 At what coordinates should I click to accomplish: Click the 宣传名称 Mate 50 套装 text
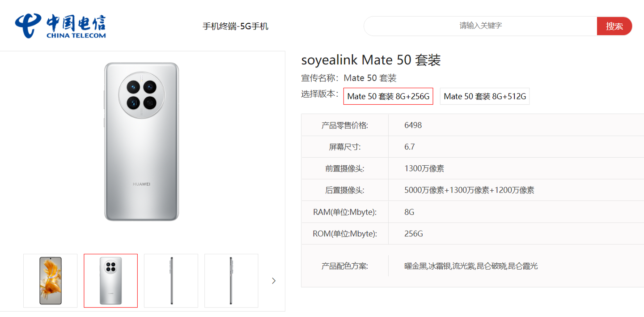tap(349, 78)
